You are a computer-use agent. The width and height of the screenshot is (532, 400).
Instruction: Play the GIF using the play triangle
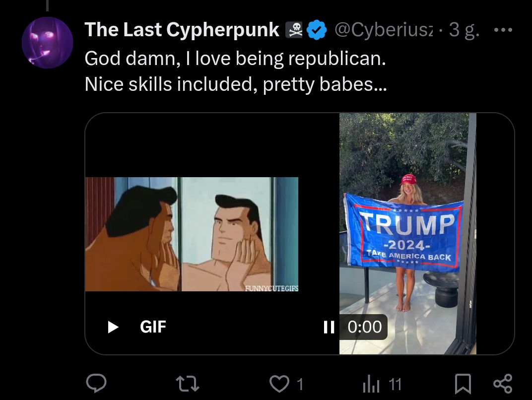pyautogui.click(x=113, y=327)
